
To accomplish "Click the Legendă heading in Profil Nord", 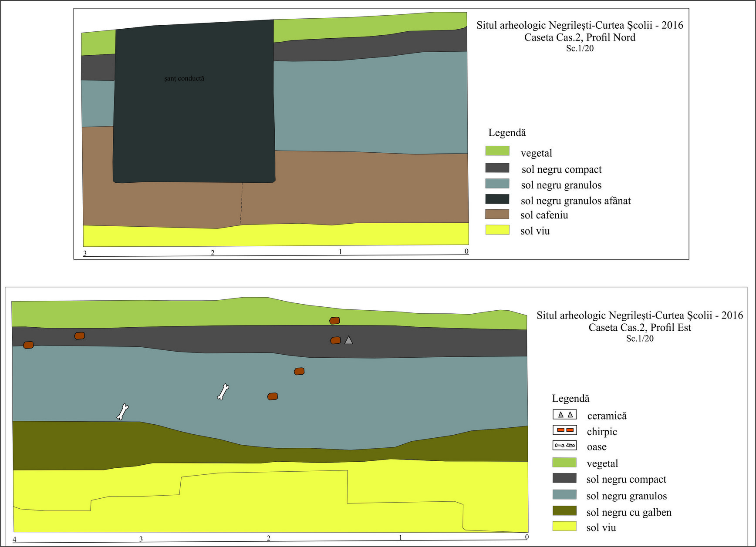I will point(507,133).
